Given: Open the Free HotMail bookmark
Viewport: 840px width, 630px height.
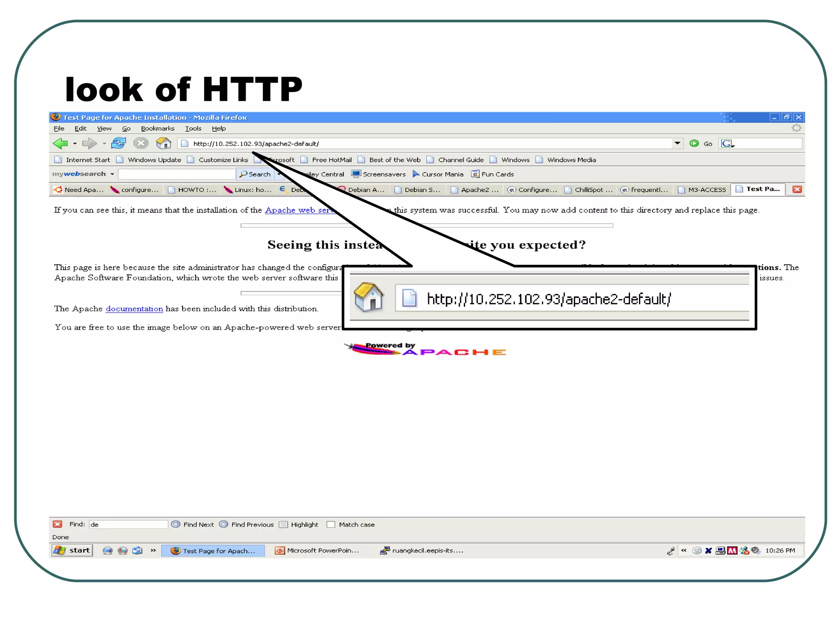Looking at the screenshot, I should [x=326, y=160].
